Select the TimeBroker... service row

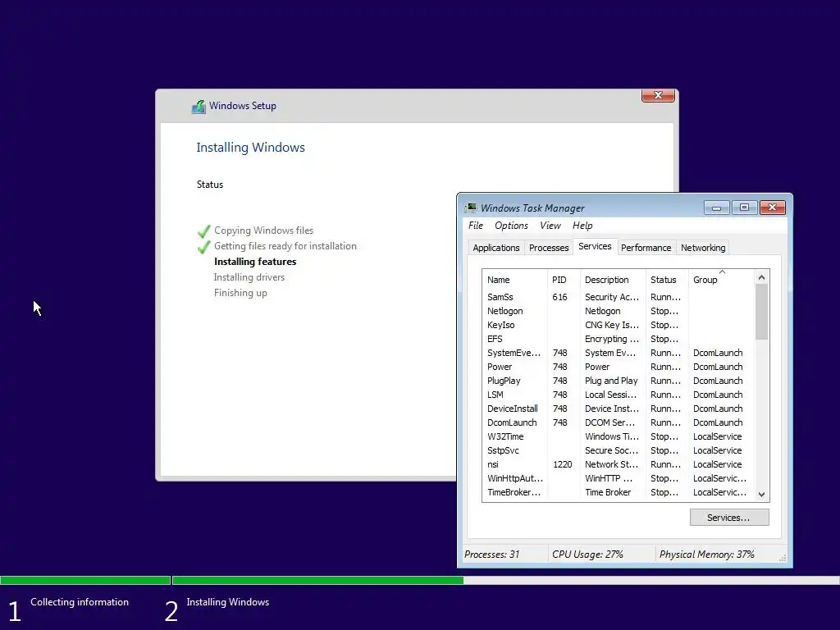click(x=618, y=492)
